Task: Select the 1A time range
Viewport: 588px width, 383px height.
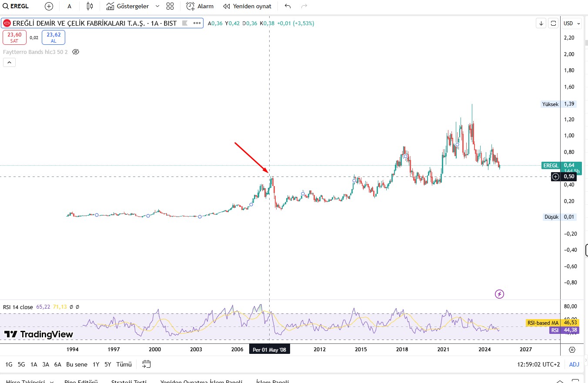Action: coord(33,364)
